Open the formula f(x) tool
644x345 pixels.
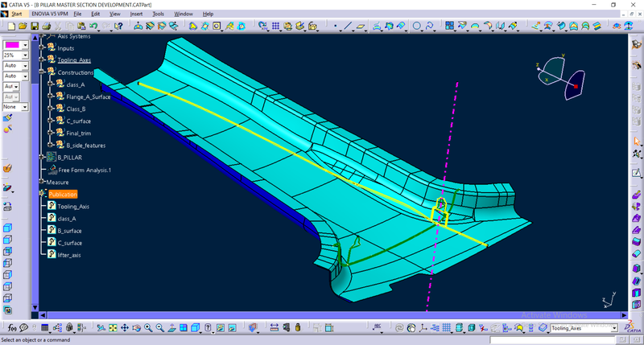12,328
